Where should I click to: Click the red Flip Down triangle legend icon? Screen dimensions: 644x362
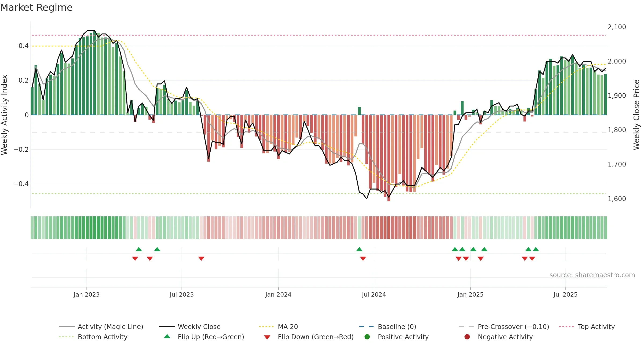click(x=267, y=337)
